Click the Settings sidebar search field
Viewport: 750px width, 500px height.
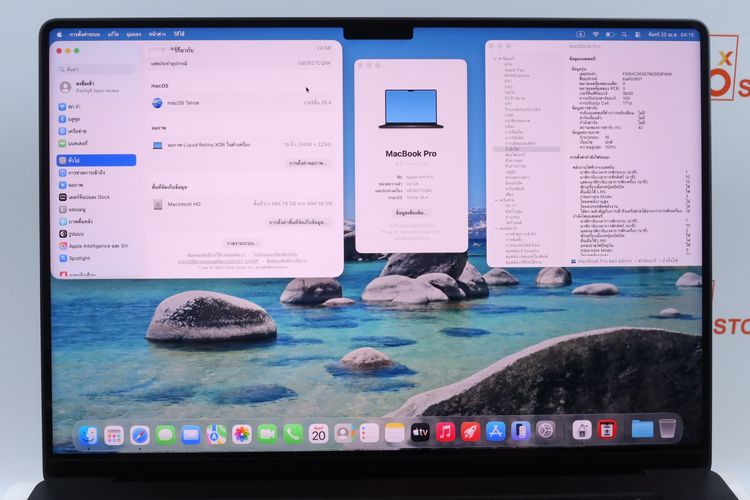[x=97, y=69]
